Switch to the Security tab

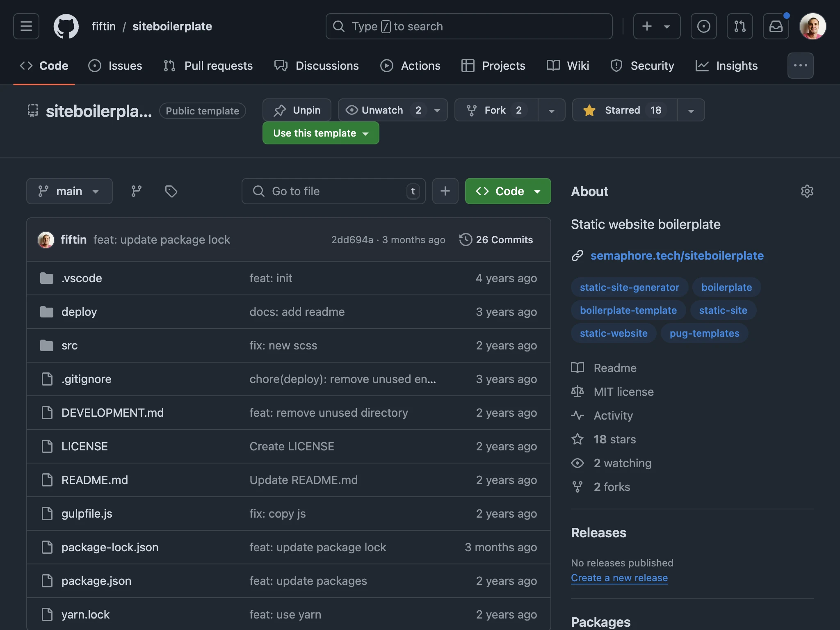(642, 66)
